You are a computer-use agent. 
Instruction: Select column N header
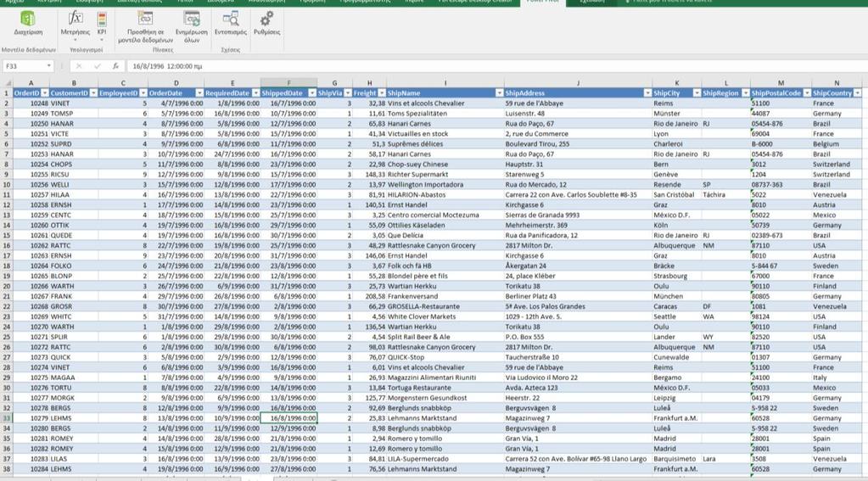click(x=837, y=83)
